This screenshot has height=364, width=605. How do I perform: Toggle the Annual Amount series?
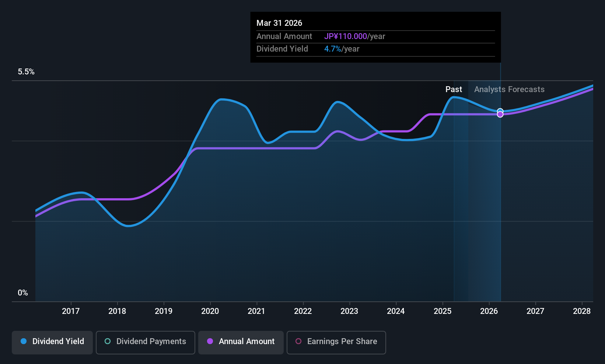241,342
